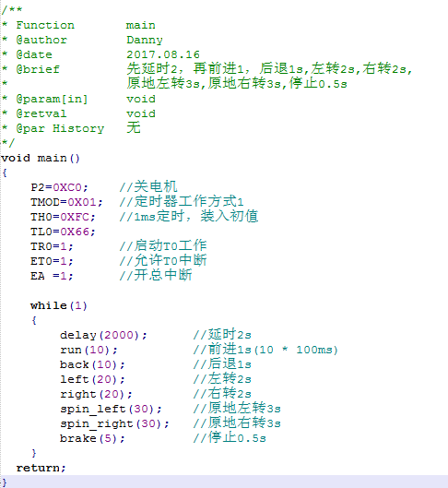Click the void main() function declaration

point(41,158)
